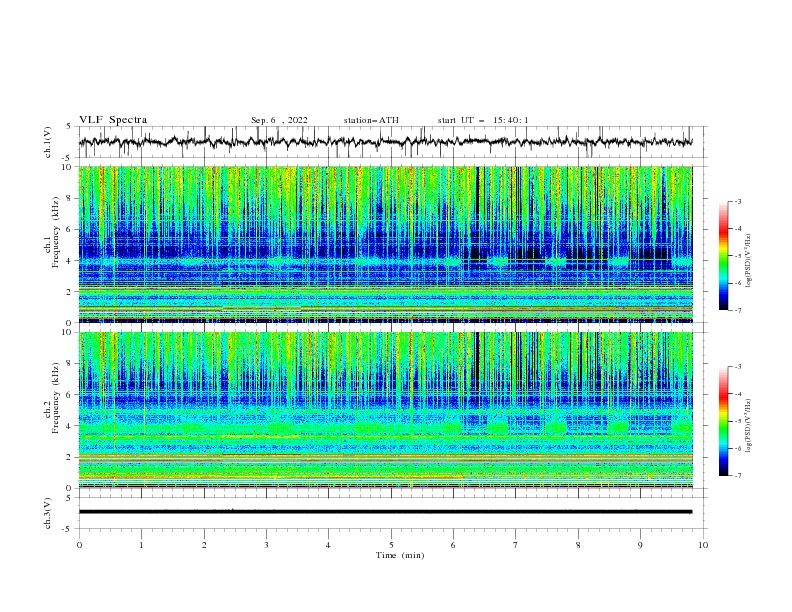
Task: Click the date 'Sep. 6 , 2022'
Action: [x=279, y=120]
